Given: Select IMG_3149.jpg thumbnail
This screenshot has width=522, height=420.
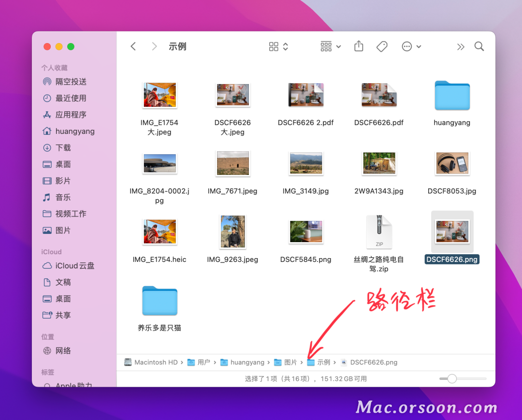Looking at the screenshot, I should tap(306, 163).
